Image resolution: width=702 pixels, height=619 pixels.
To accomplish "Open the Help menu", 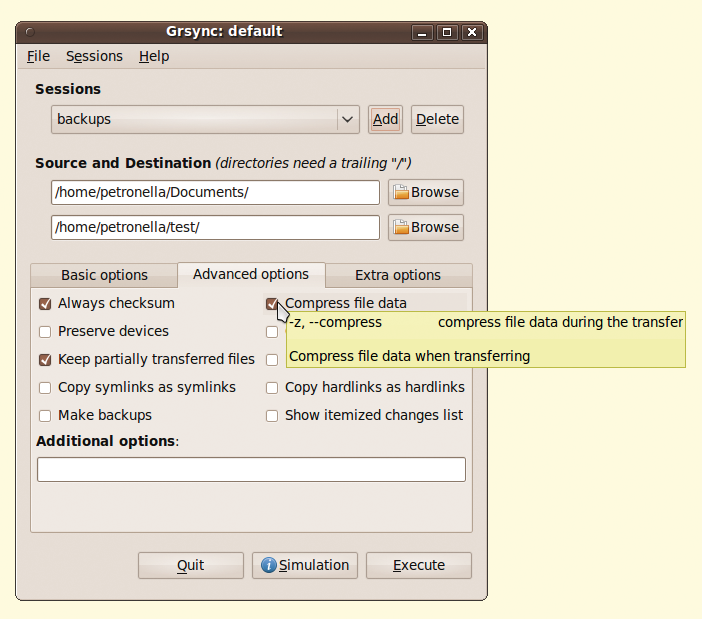I will 154,56.
